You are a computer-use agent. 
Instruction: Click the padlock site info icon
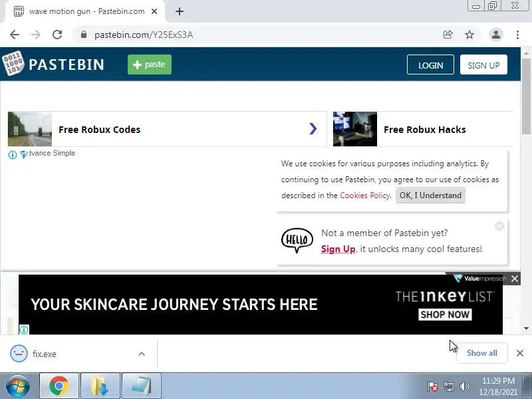(84, 35)
